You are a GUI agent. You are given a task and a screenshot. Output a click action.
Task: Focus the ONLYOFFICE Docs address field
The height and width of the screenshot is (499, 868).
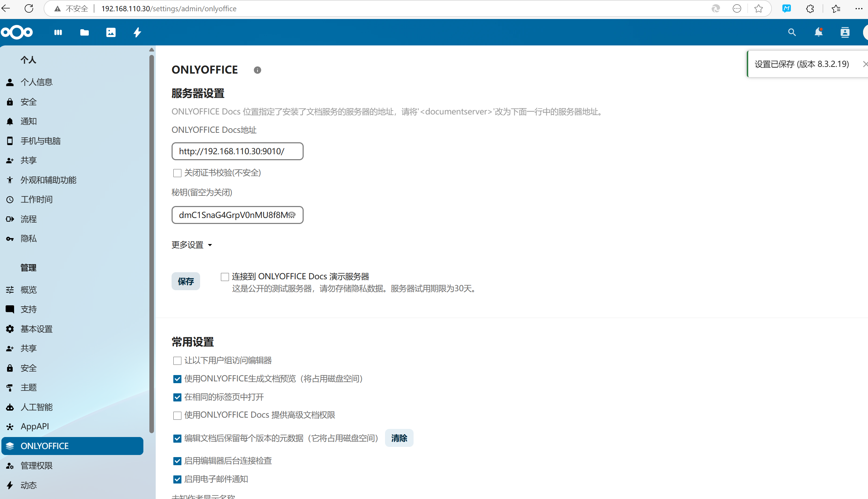(x=237, y=151)
